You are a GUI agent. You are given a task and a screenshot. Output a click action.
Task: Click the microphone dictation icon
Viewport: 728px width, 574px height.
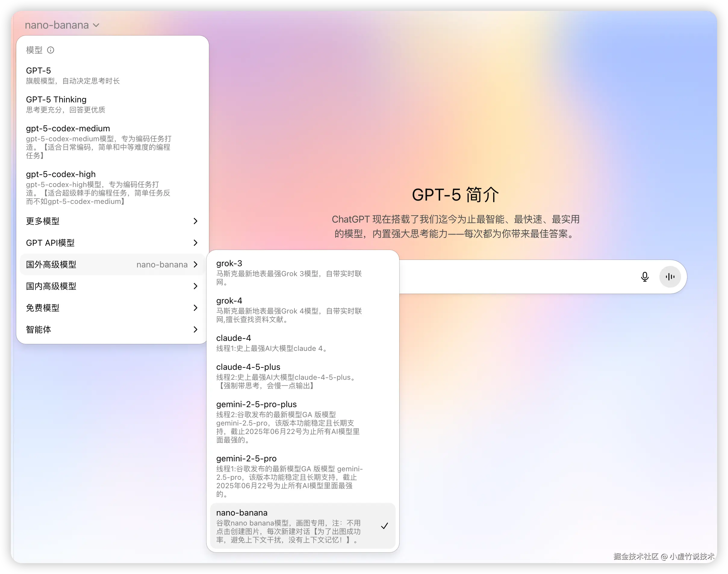[644, 276]
